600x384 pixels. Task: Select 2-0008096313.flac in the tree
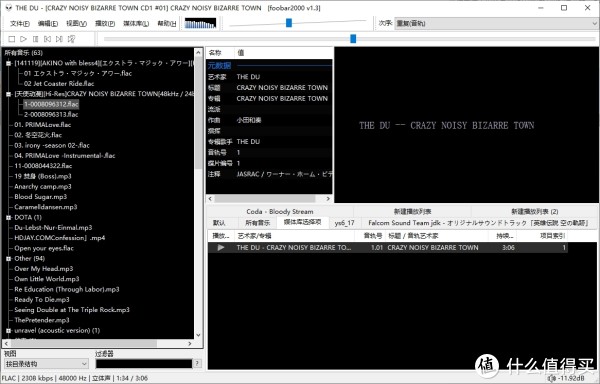tap(51, 114)
